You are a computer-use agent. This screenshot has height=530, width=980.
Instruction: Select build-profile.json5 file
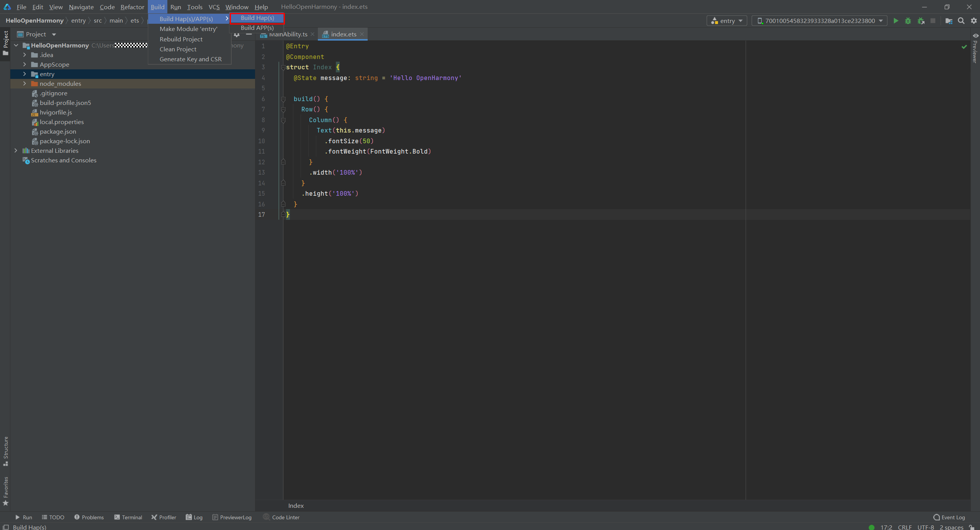65,103
